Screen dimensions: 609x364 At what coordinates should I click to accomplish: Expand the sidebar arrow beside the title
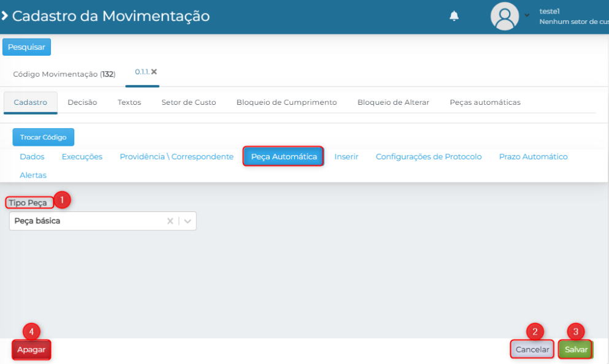(4, 16)
